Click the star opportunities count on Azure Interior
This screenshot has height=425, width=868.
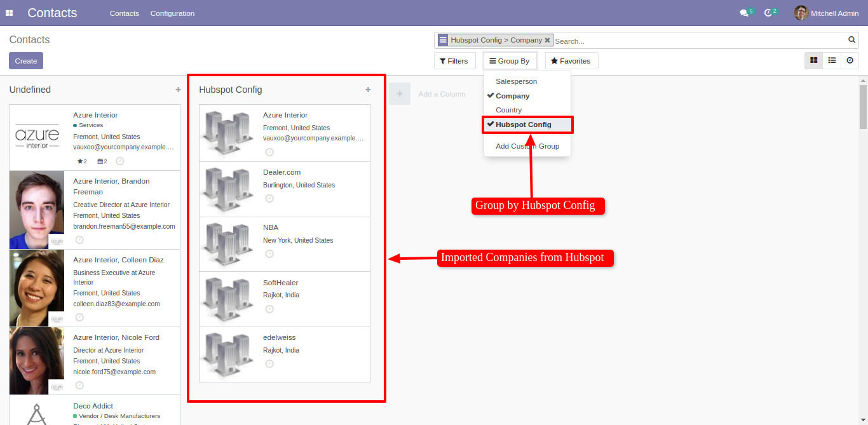point(82,161)
